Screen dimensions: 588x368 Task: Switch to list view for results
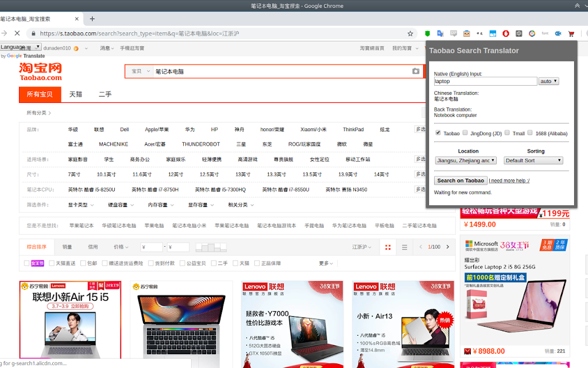coord(404,247)
